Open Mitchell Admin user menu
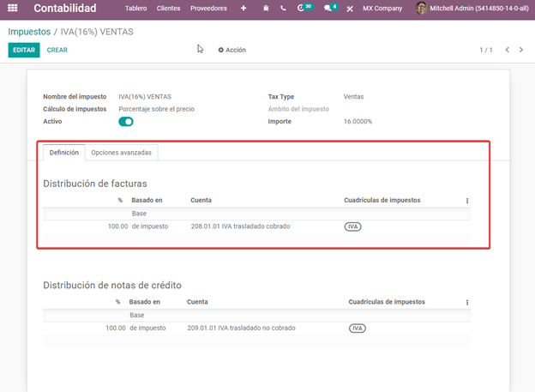 point(471,9)
